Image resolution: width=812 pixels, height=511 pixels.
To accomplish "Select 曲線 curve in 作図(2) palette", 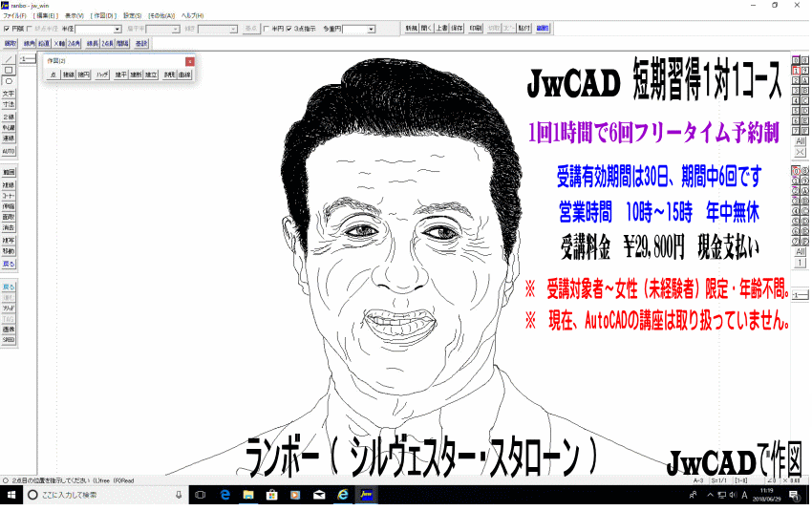I will coord(184,75).
